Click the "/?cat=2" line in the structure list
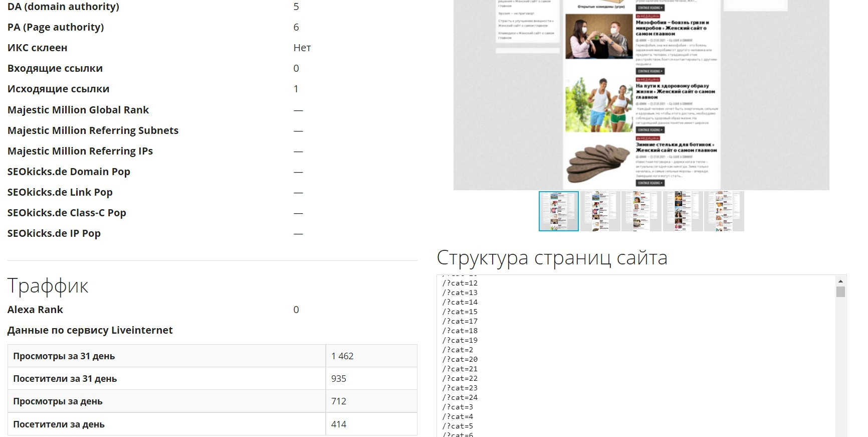 pyautogui.click(x=458, y=350)
